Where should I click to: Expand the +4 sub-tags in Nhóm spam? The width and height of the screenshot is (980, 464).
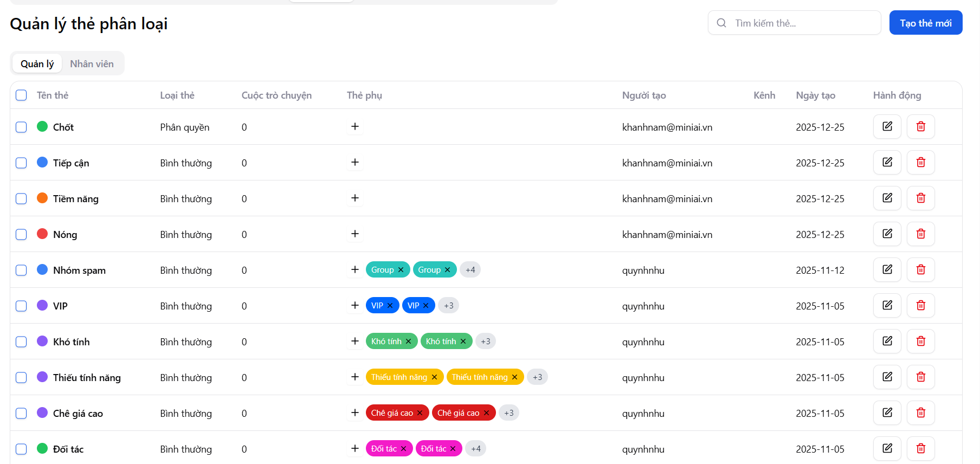point(470,270)
